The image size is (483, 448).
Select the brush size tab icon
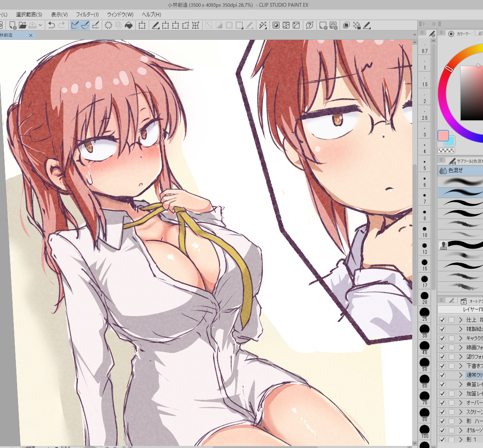coord(432,33)
